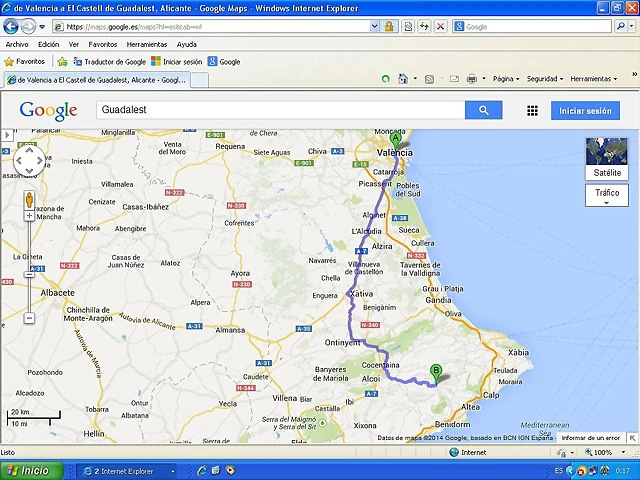The width and height of the screenshot is (640, 480).
Task: Click marker B destination pin
Action: pos(436,374)
